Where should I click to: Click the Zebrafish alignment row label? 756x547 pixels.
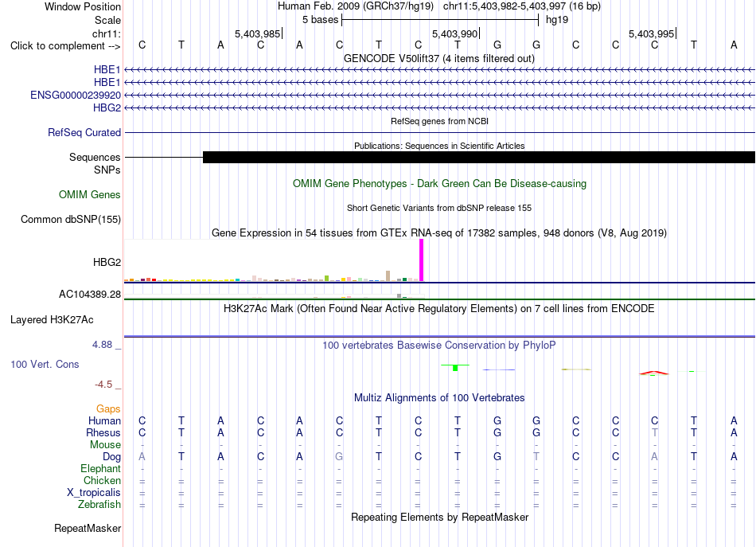(99, 505)
